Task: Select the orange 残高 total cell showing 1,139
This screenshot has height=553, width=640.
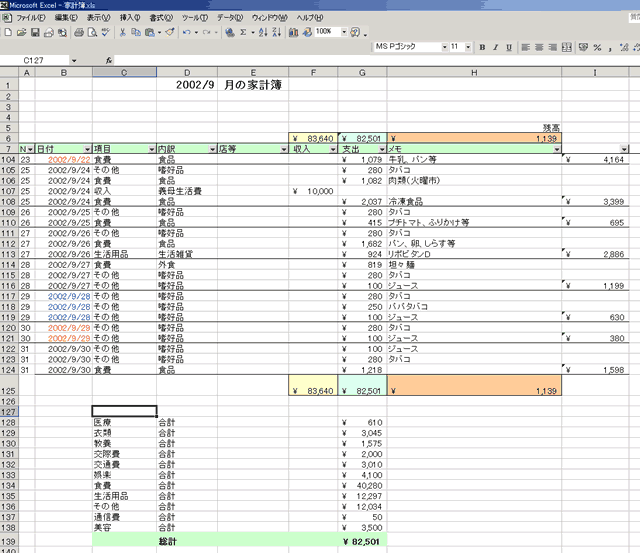Action: pos(474,138)
